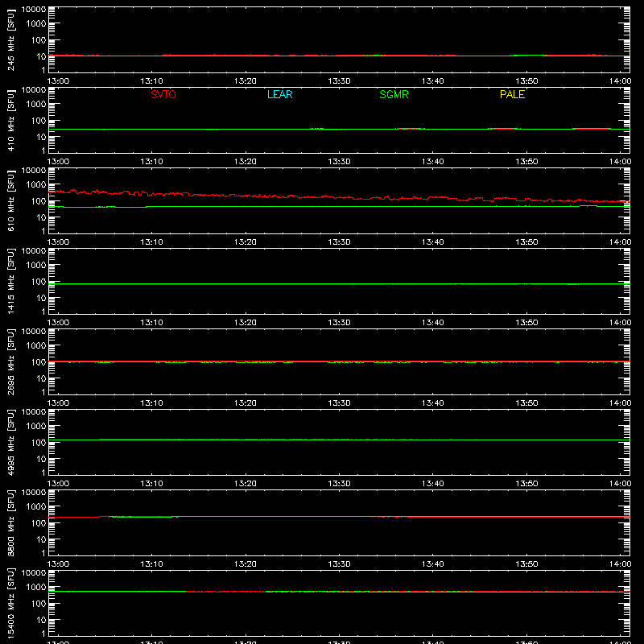Image resolution: width=644 pixels, height=644 pixels.
Task: Select the 610 MHz [SFU] axis title
Action: [x=11, y=200]
